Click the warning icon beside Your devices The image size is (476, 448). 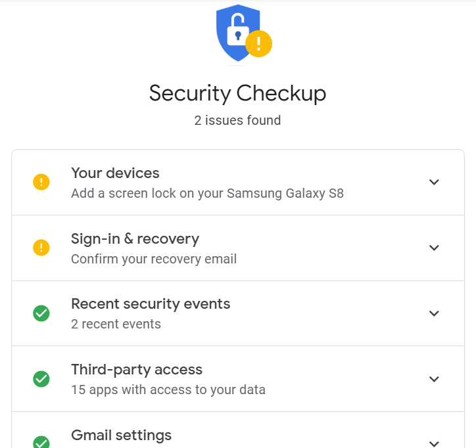pos(41,182)
